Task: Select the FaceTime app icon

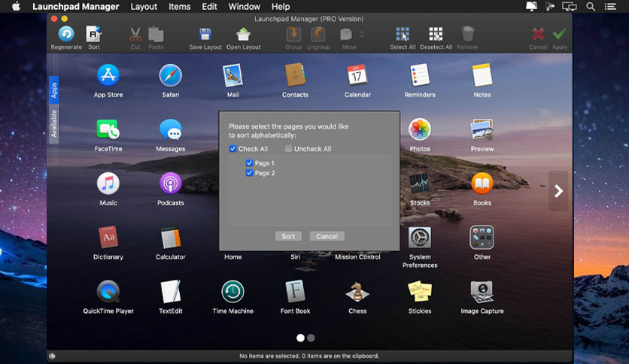Action: coord(108,129)
